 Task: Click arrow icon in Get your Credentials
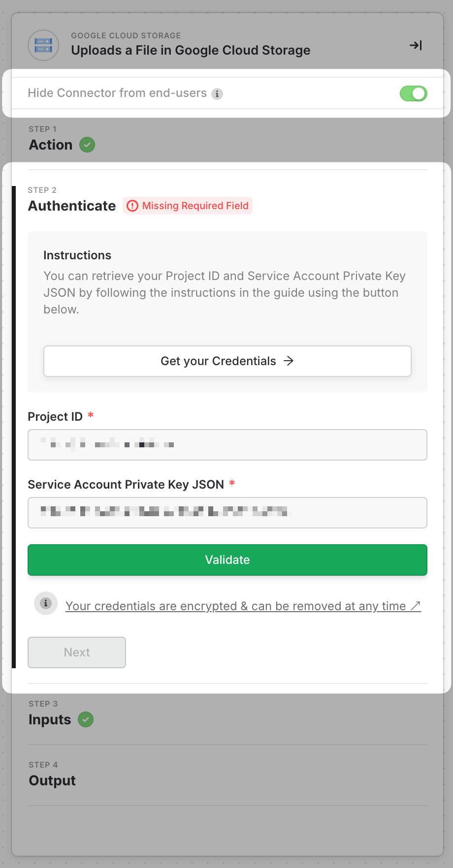coord(289,361)
